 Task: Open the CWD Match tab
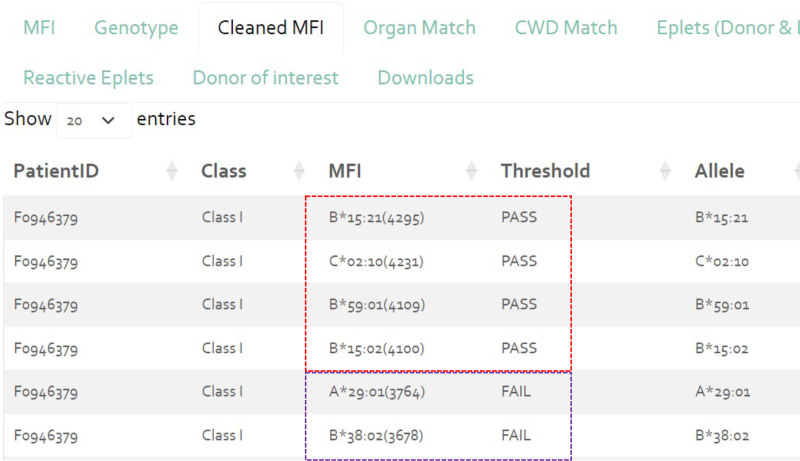[x=566, y=28]
